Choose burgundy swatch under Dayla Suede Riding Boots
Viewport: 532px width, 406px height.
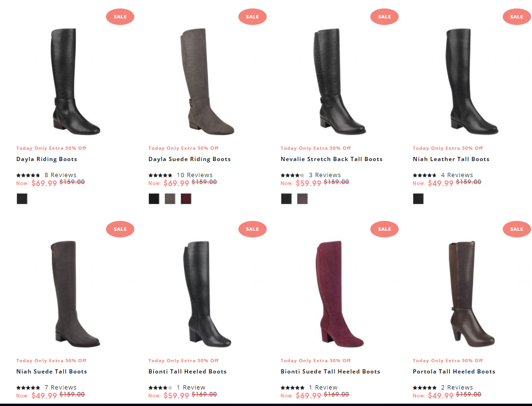(186, 199)
